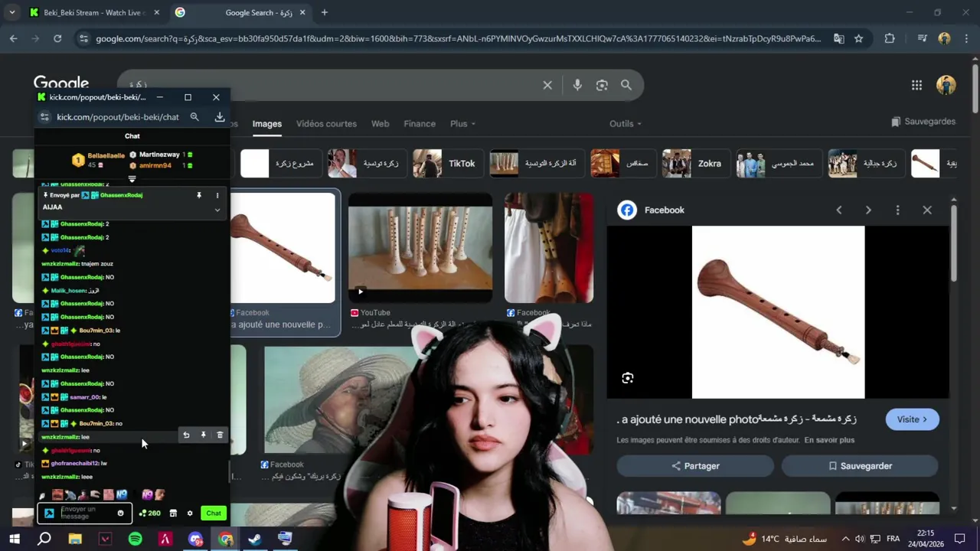The height and width of the screenshot is (551, 980).
Task: Expand the pinned AIJAA message chevron
Action: [217, 210]
